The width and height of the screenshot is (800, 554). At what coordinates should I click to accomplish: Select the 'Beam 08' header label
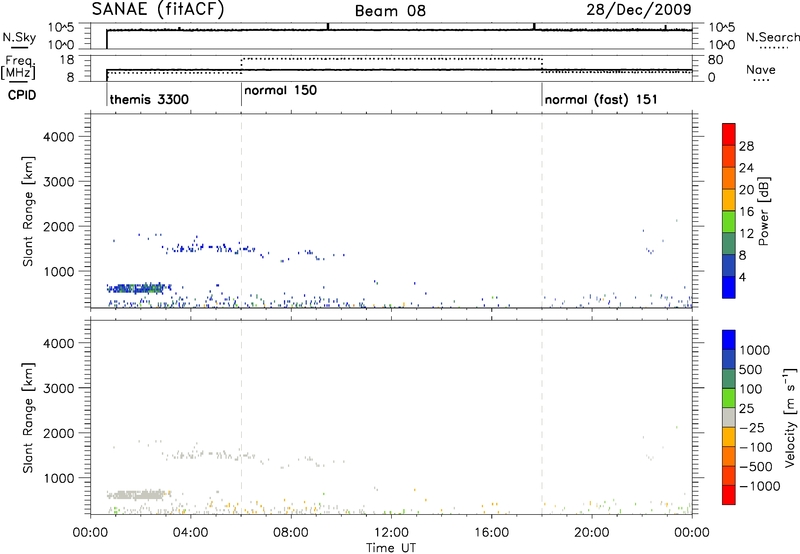[x=390, y=11]
